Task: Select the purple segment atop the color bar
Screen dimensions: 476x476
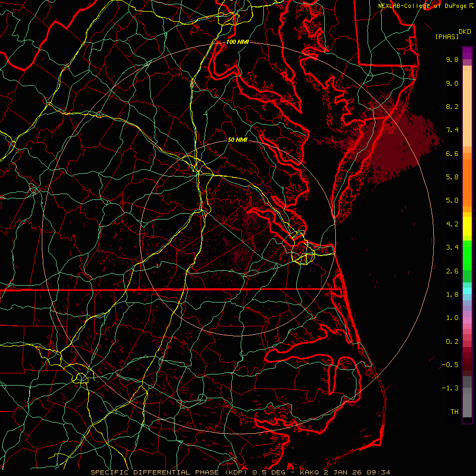Action: 467,53
